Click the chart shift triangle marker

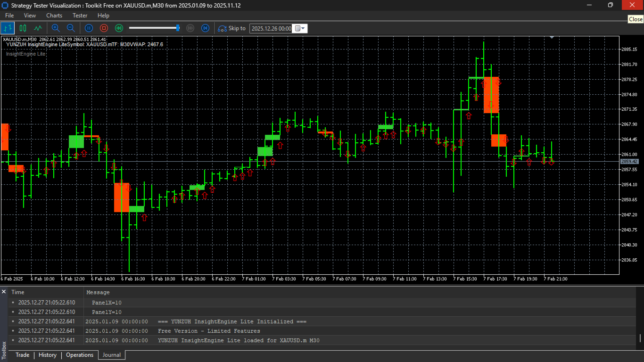(552, 37)
